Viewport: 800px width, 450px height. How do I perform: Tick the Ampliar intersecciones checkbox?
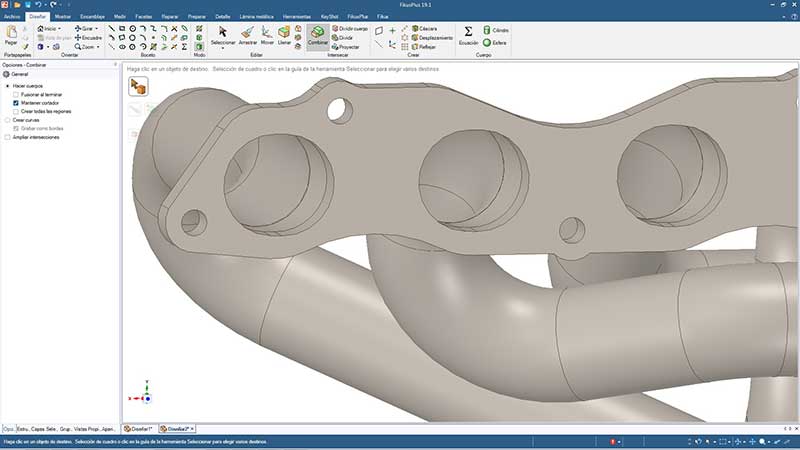point(8,137)
